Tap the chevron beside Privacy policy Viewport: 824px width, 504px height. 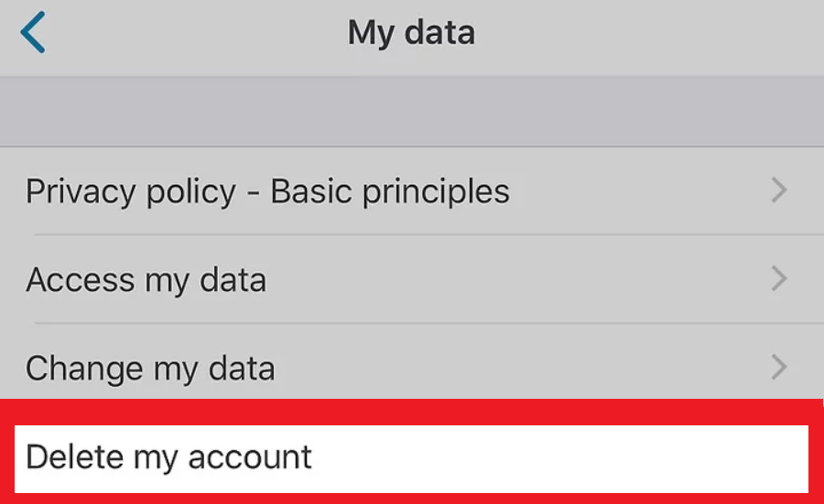click(x=779, y=190)
